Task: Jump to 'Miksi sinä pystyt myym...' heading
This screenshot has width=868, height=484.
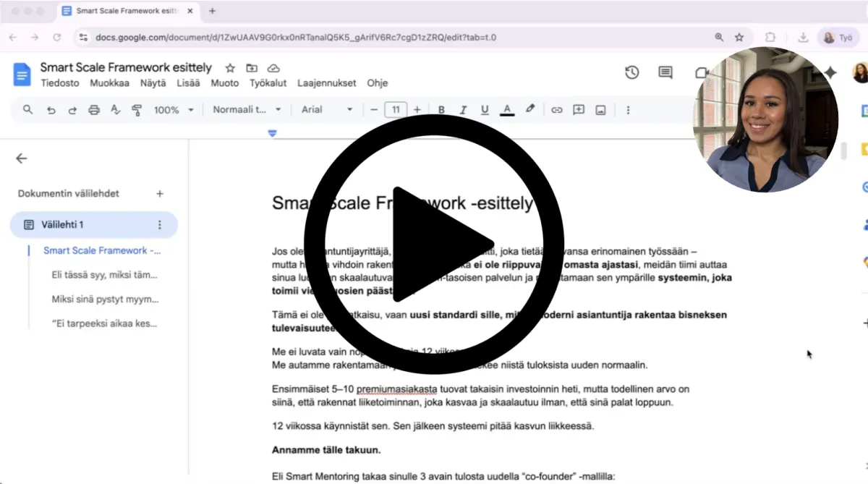Action: pos(106,300)
